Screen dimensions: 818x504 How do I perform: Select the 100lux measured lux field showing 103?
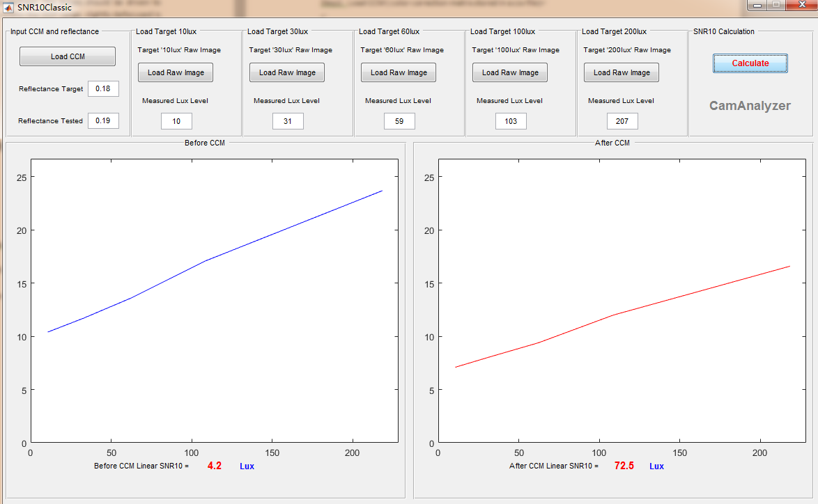coord(511,121)
